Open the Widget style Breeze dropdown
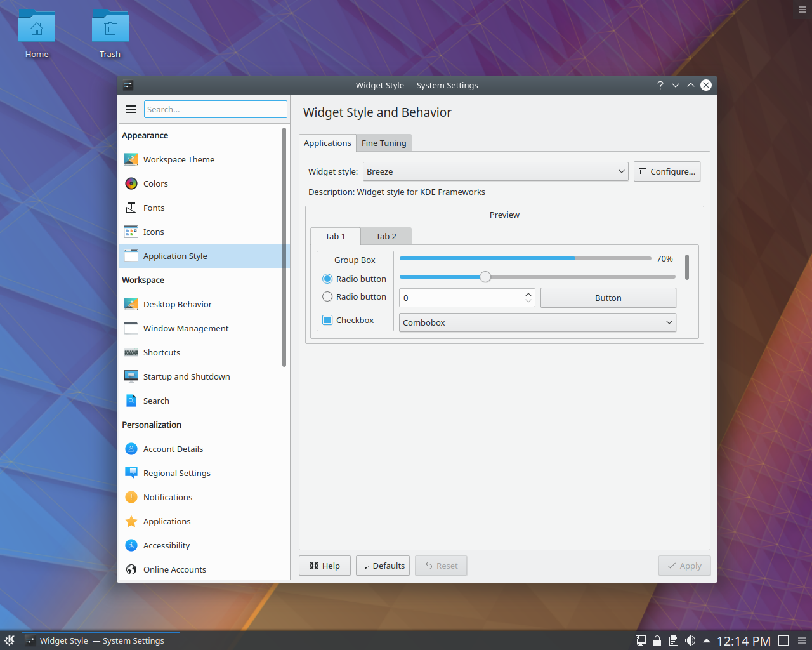The height and width of the screenshot is (650, 812). pos(495,171)
